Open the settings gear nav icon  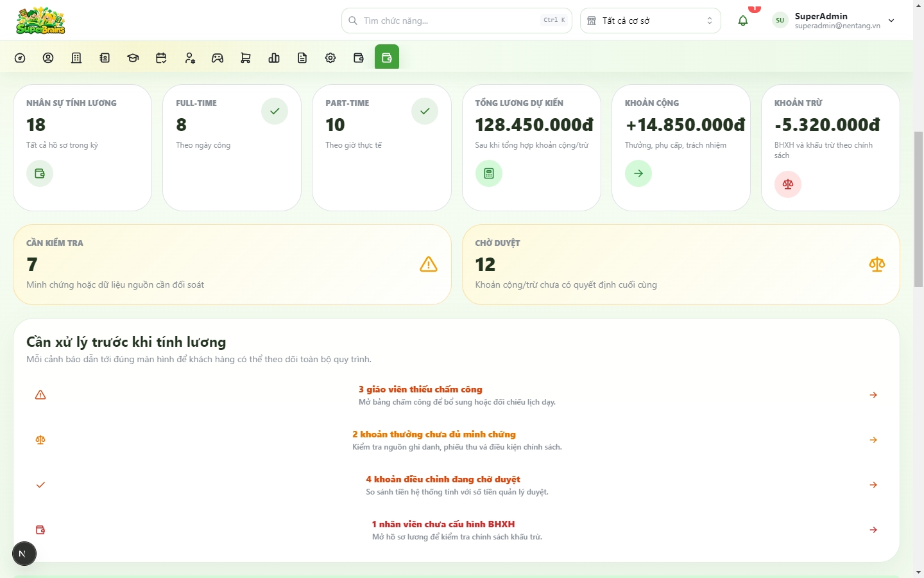(x=330, y=58)
